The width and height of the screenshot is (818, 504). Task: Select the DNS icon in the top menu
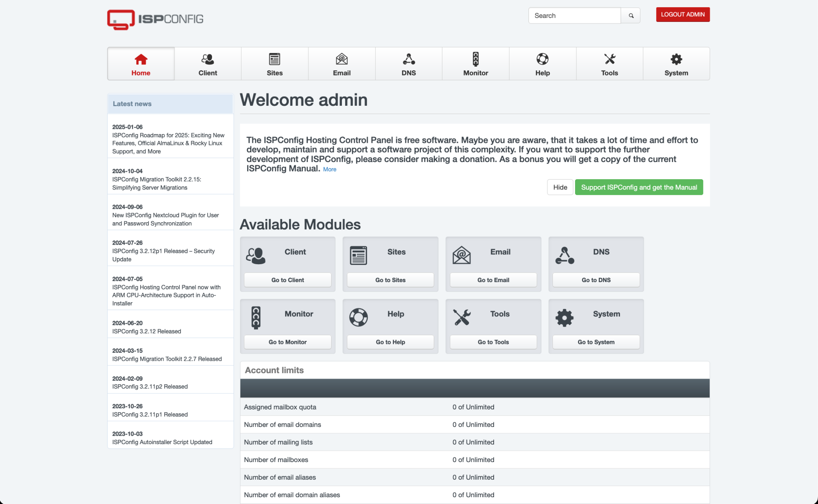click(409, 59)
